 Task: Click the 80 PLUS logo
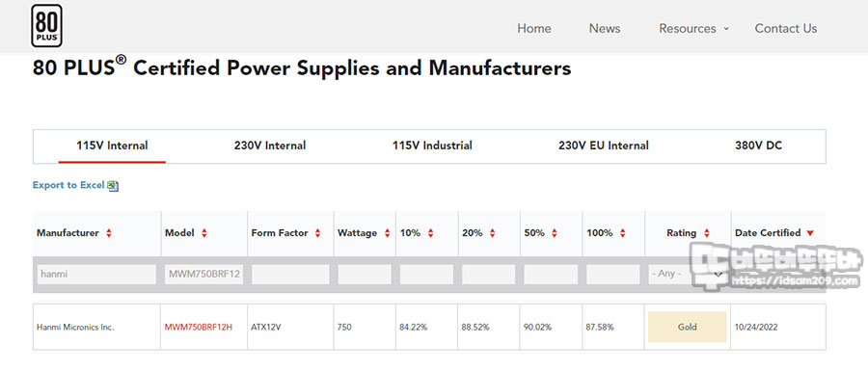[46, 25]
